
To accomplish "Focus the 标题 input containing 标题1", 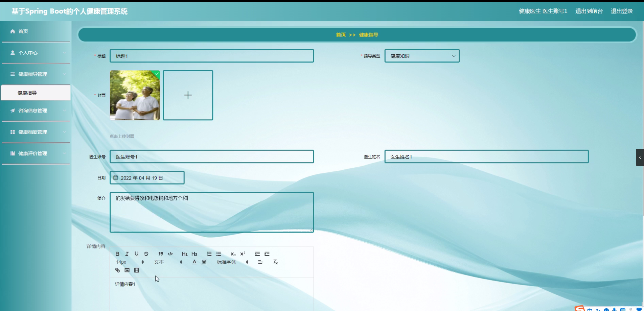I will [x=212, y=56].
